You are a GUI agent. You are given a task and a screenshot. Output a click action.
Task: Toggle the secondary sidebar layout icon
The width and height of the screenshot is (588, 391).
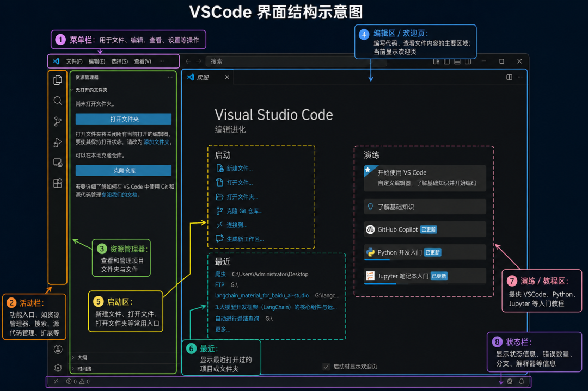(x=468, y=61)
